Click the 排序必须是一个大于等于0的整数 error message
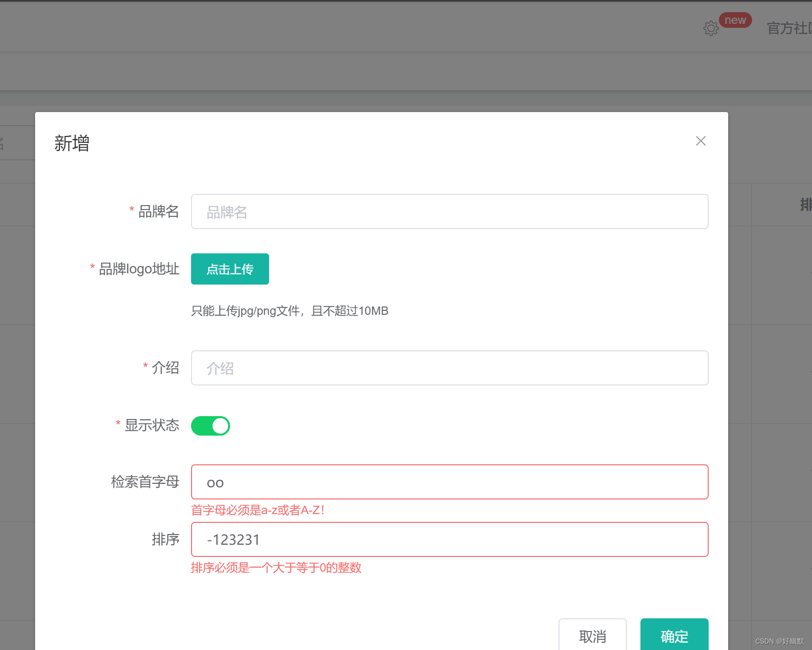Viewport: 812px width, 650px height. pyautogui.click(x=276, y=568)
